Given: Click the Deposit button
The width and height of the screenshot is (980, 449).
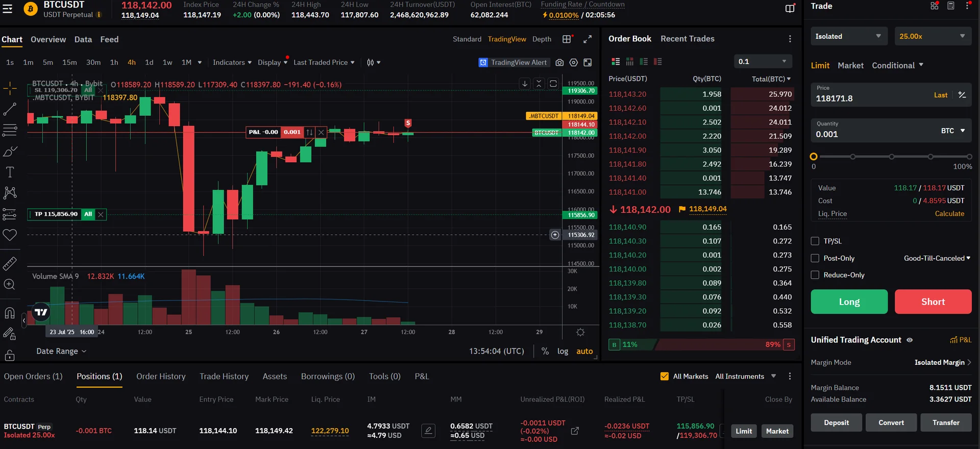Looking at the screenshot, I should [x=837, y=422].
